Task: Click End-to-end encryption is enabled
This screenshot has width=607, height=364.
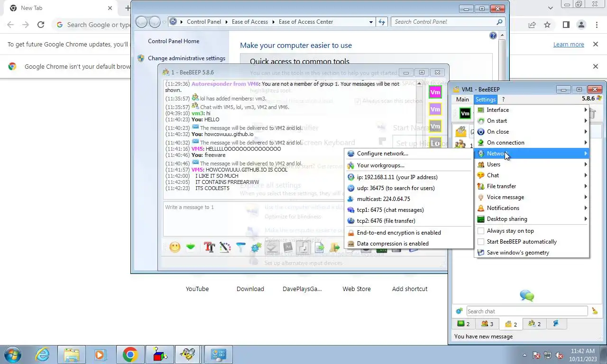Action: (x=409, y=233)
